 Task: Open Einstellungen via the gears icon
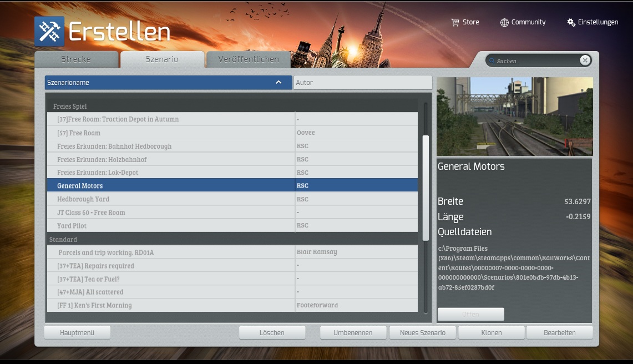coord(571,22)
